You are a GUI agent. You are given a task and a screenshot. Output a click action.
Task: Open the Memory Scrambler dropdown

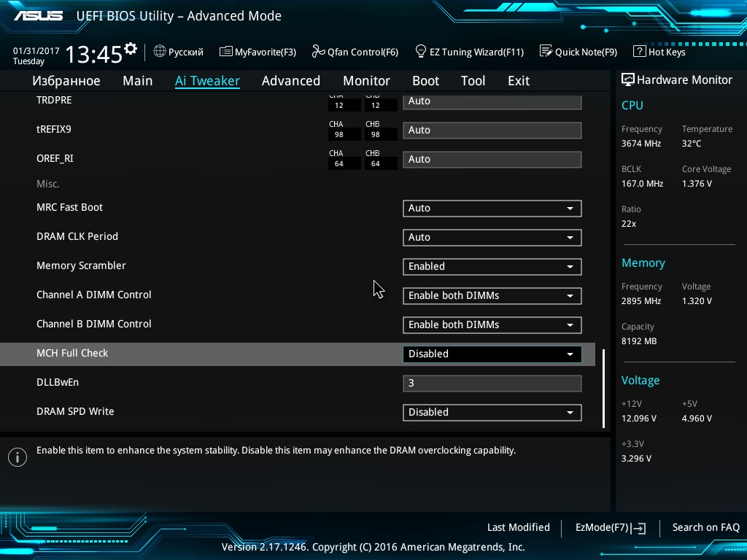[492, 267]
